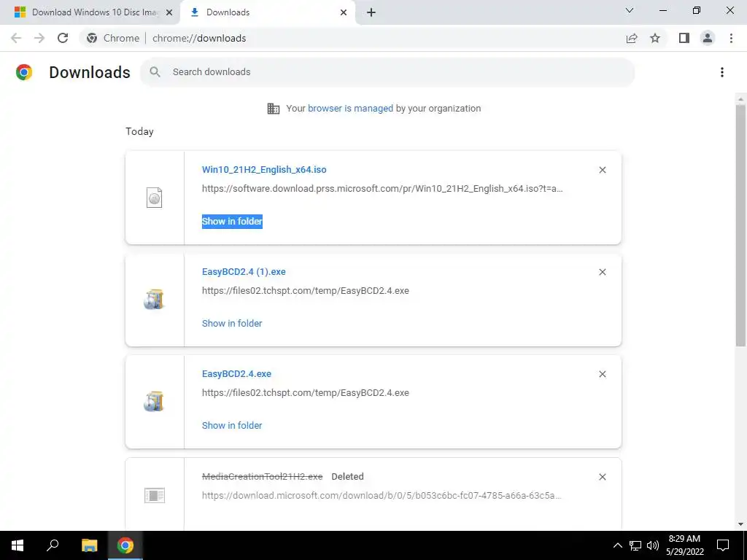Click the page vertical scrollbar thumb

(x=740, y=225)
